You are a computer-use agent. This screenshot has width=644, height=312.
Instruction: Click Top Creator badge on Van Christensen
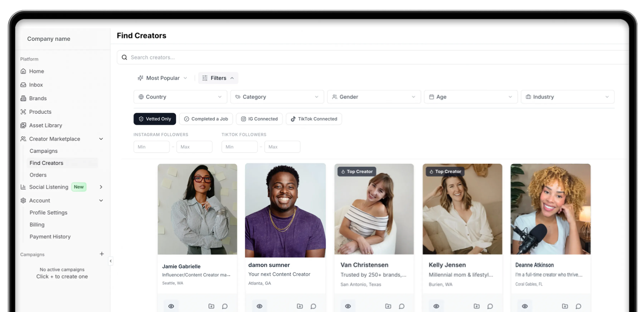(x=357, y=172)
